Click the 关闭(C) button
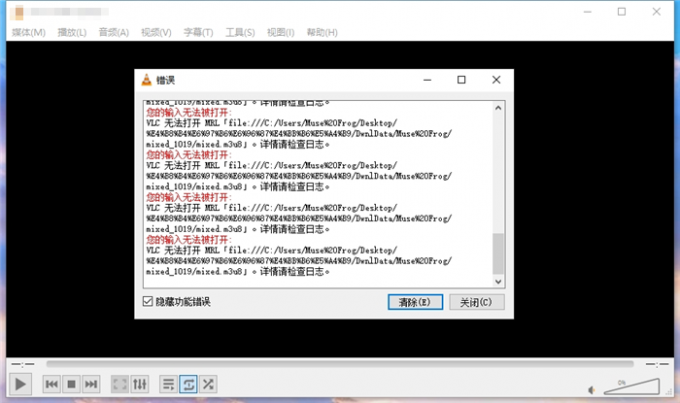The image size is (680, 403). coord(476,302)
